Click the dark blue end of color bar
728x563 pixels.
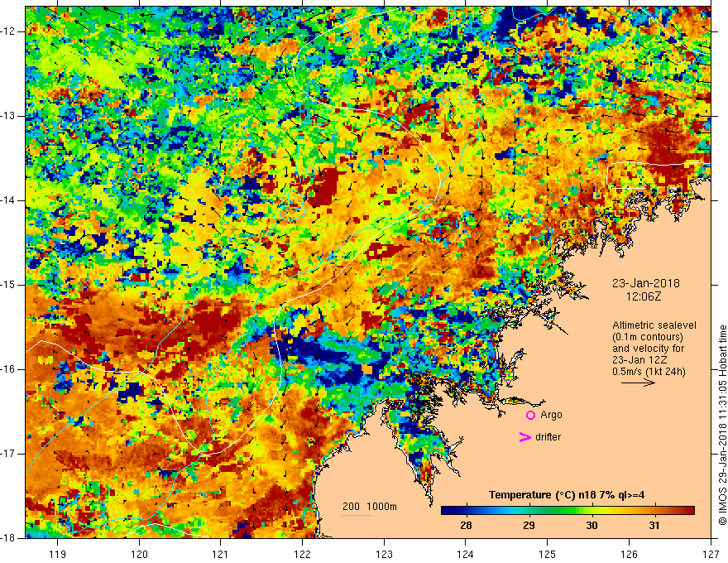(447, 511)
